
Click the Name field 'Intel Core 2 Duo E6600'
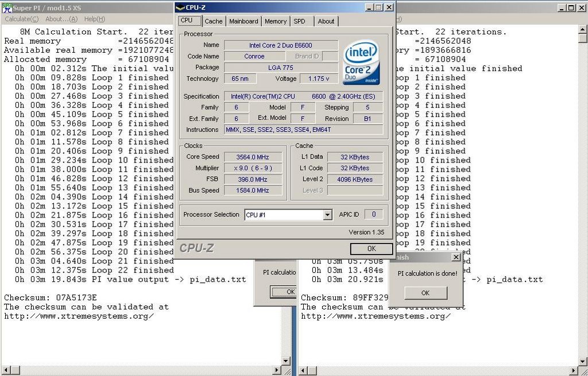(x=280, y=45)
